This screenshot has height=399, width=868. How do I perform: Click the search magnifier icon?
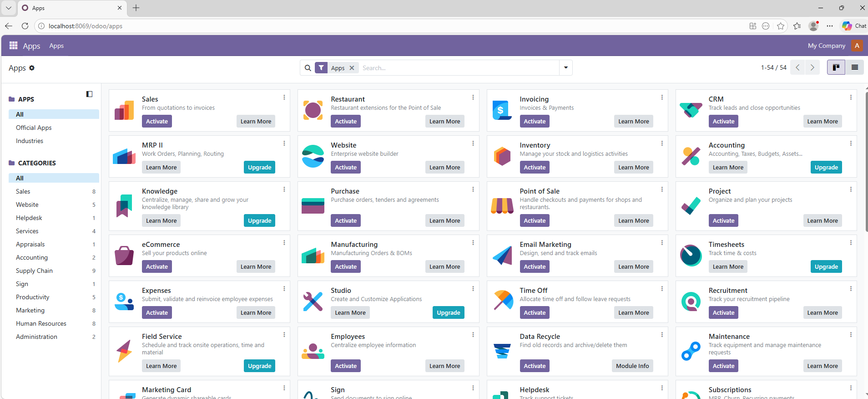pyautogui.click(x=308, y=68)
